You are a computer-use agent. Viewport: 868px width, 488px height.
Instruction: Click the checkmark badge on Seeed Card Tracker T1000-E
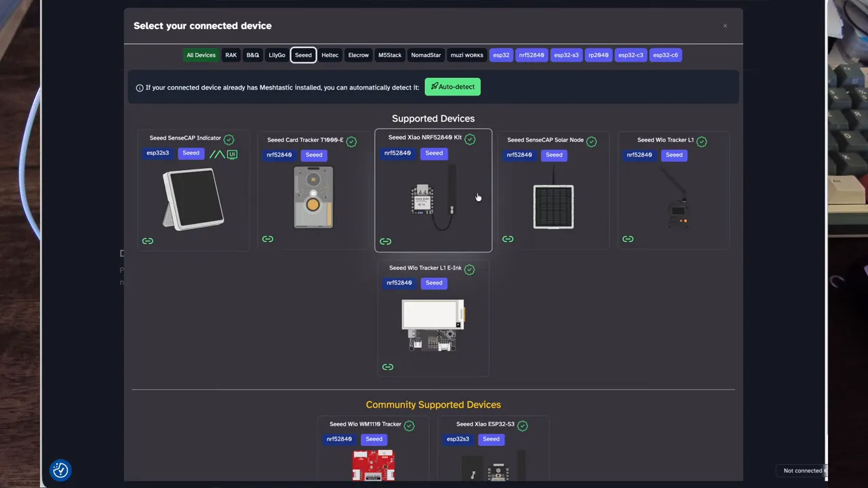[x=351, y=142]
